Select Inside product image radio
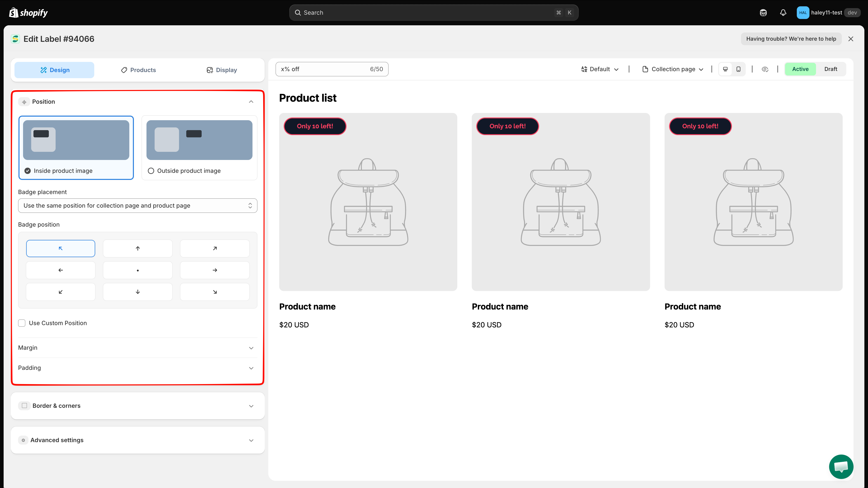 point(28,171)
